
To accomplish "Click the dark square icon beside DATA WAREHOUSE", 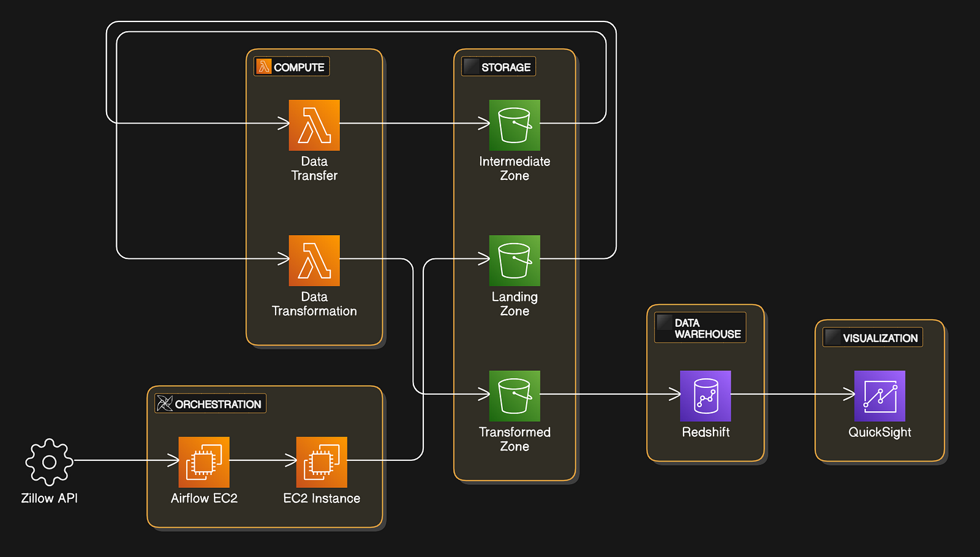I will click(665, 322).
